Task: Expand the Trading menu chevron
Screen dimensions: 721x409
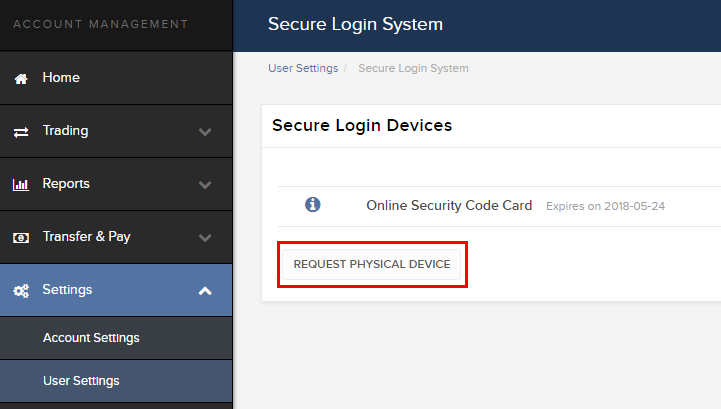Action: (205, 132)
